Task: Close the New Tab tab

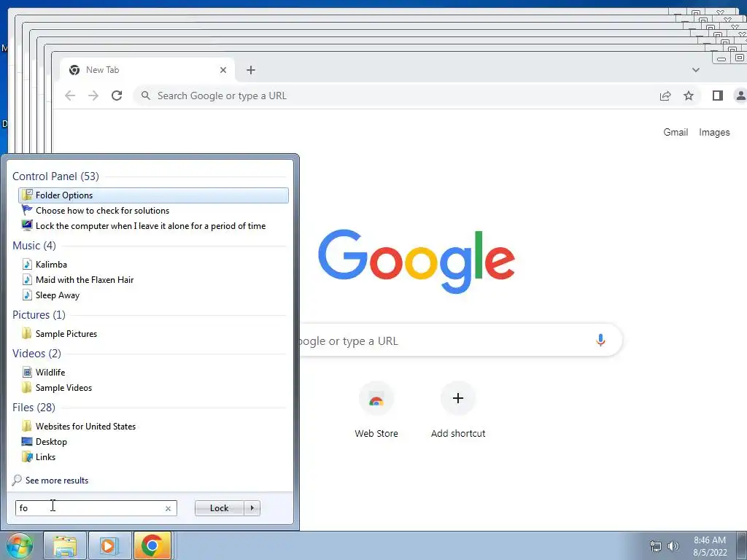Action: [x=223, y=70]
